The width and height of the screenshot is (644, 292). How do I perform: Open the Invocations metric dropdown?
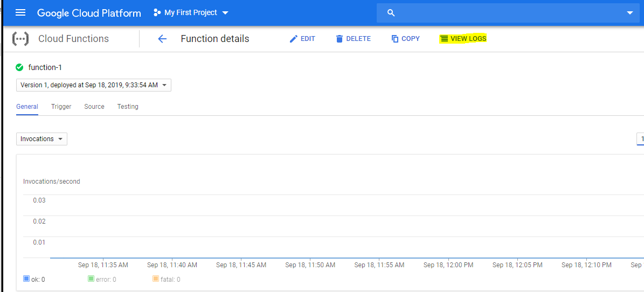click(41, 139)
